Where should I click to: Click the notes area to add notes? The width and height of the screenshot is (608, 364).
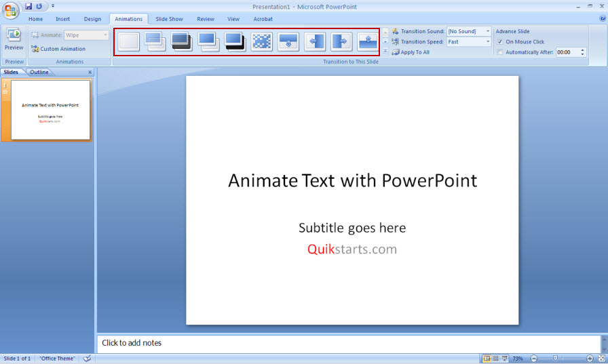tap(349, 344)
